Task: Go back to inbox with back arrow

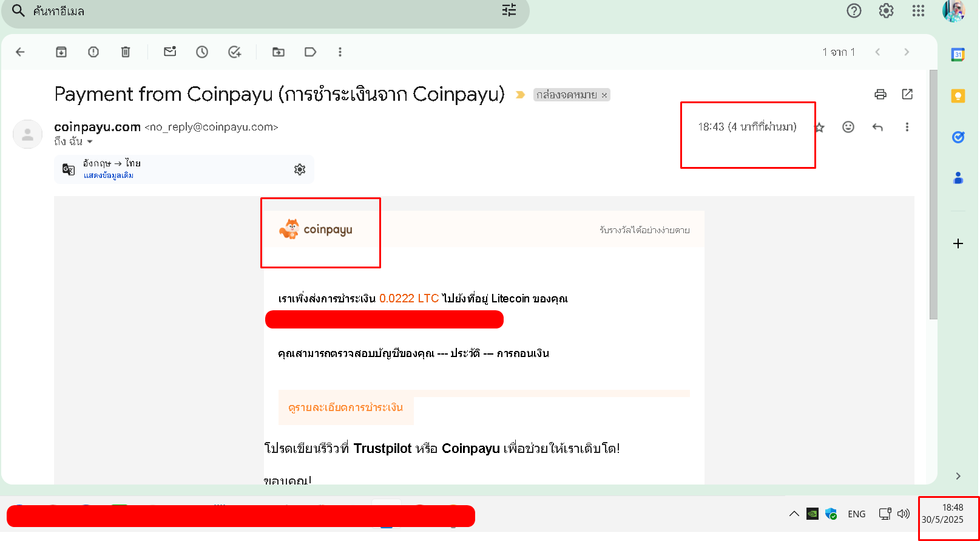Action: click(x=20, y=52)
